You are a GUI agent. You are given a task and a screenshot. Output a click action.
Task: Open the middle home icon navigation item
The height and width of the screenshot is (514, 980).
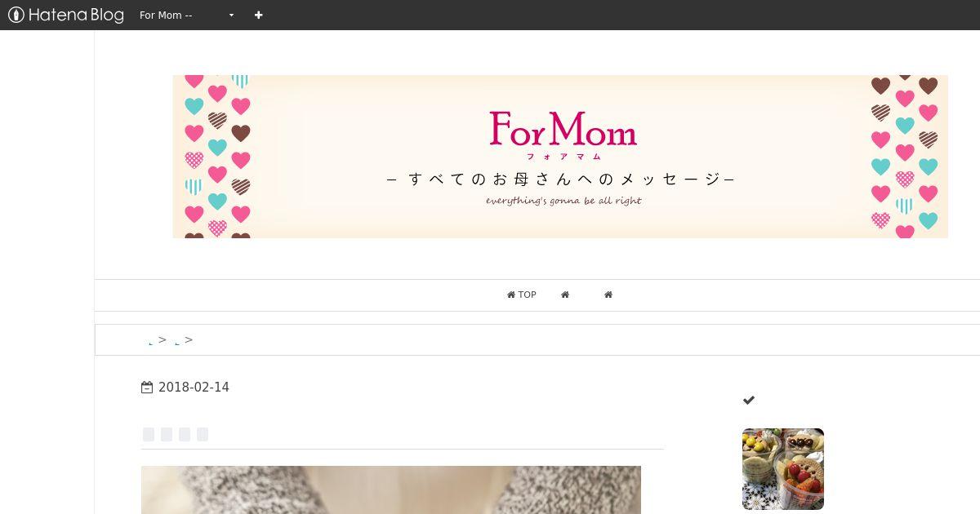[x=565, y=295]
